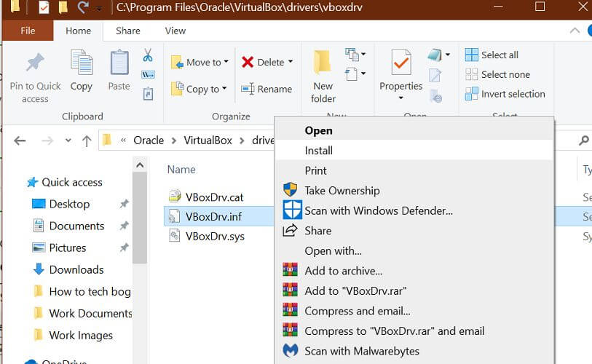
Task: Click the Windows Defender shield icon
Action: tap(292, 210)
